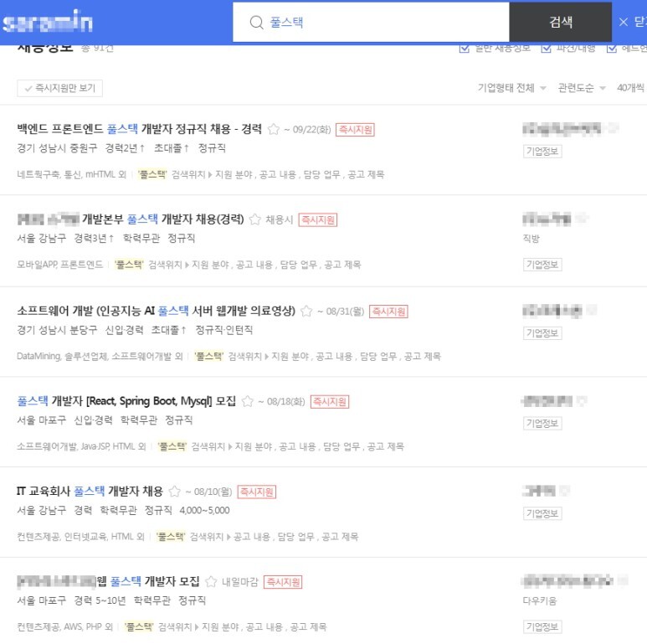Click 기업정보 for React Spring Boot job
This screenshot has width=647, height=644.
coord(542,423)
